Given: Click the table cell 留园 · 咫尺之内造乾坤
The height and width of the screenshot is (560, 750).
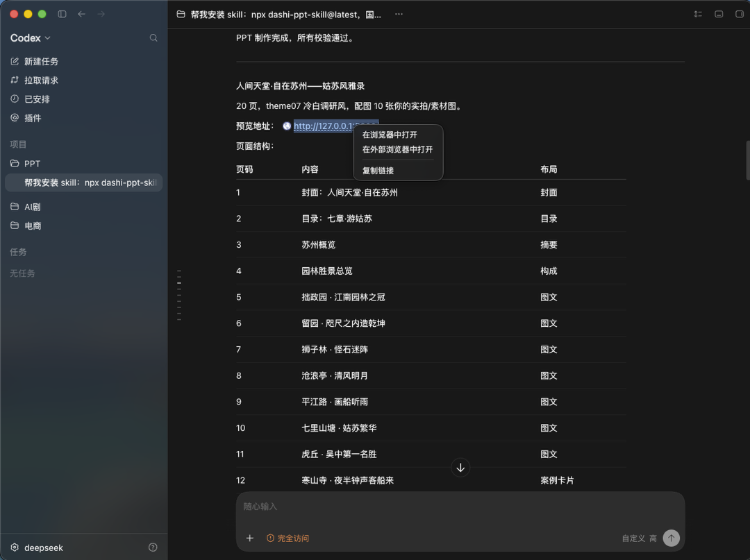Looking at the screenshot, I should click(344, 323).
